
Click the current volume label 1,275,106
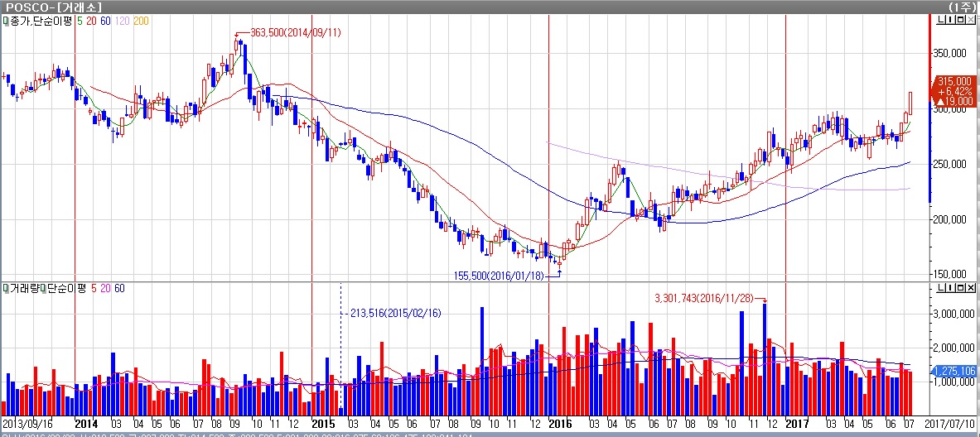click(954, 371)
